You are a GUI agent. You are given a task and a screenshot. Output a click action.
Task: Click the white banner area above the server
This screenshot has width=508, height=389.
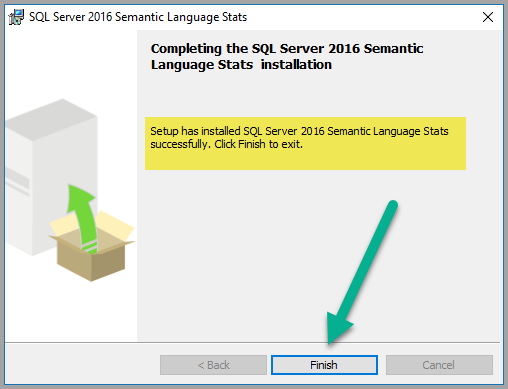click(71, 63)
